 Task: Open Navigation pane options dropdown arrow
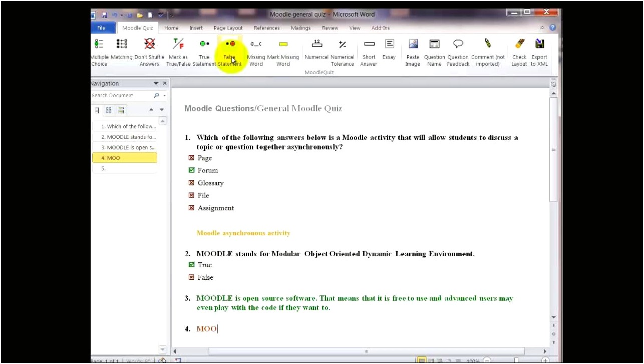pos(156,83)
